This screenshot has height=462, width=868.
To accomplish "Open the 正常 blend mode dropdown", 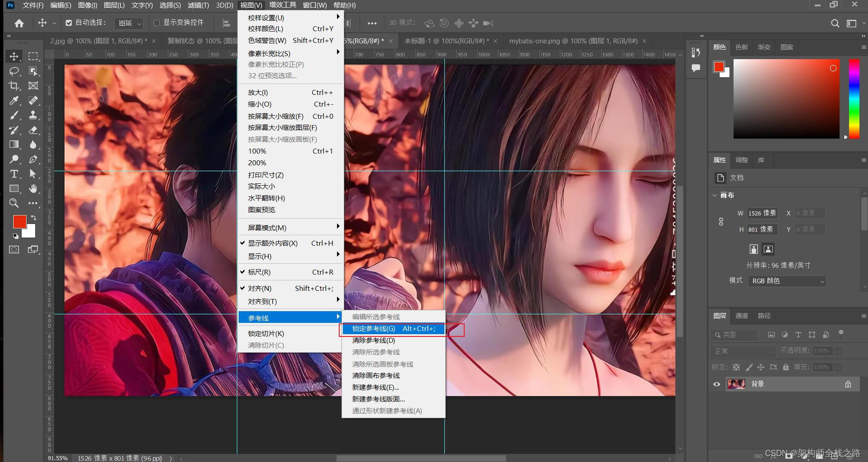I will click(743, 351).
